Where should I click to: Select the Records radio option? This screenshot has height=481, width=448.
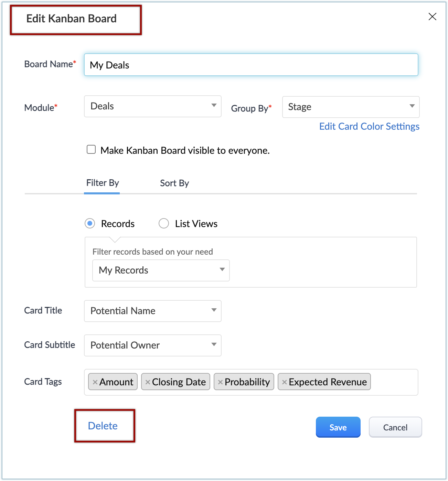pyautogui.click(x=90, y=224)
